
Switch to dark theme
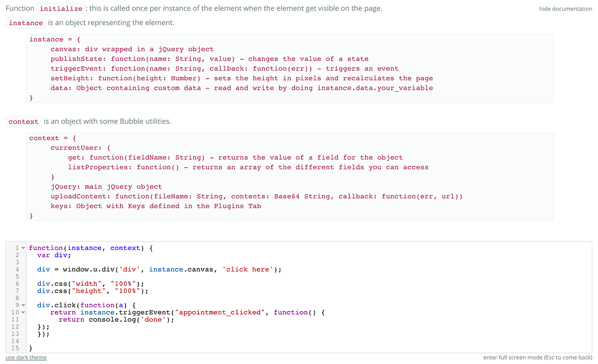(25, 358)
